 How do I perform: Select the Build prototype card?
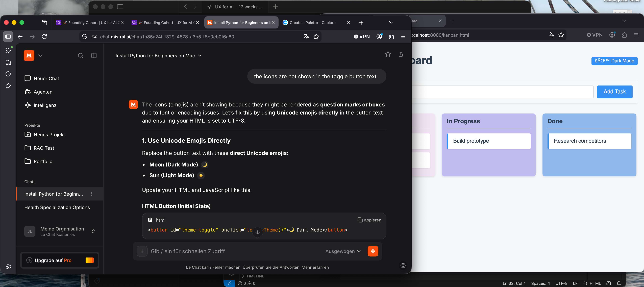(x=488, y=141)
